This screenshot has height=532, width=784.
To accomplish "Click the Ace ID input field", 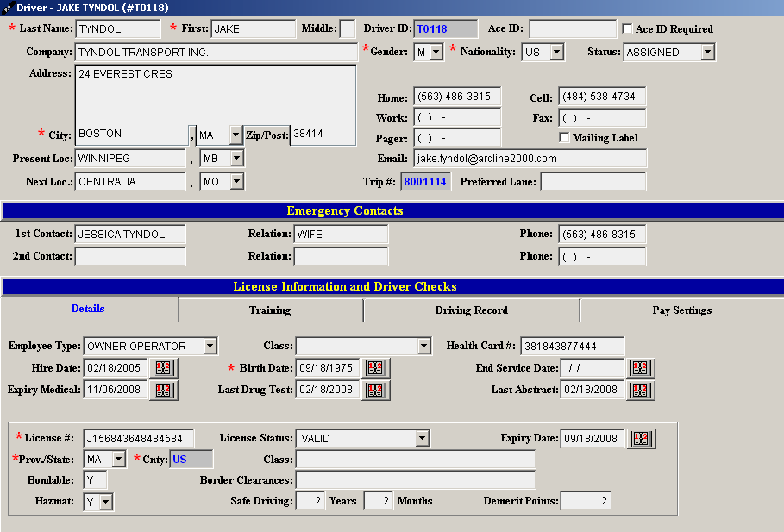I will (x=573, y=29).
